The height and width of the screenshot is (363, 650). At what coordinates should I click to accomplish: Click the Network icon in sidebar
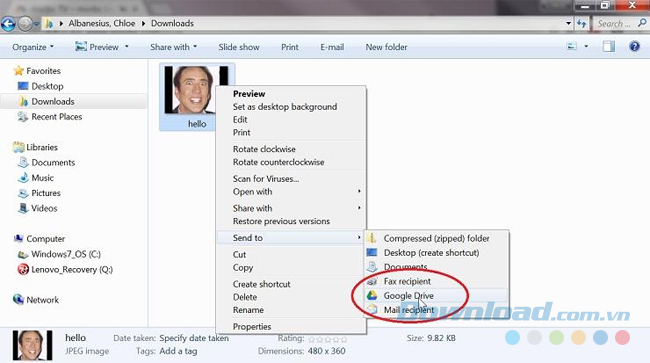(x=18, y=299)
